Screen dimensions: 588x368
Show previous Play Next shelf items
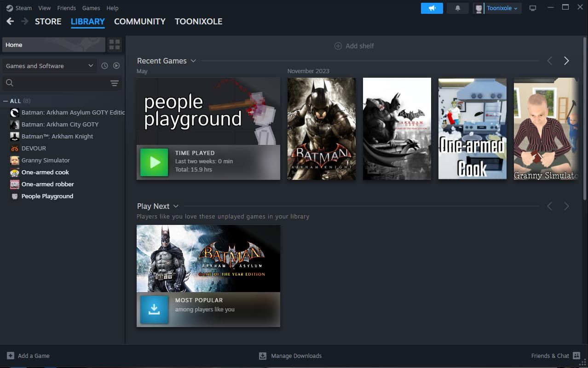pyautogui.click(x=549, y=206)
